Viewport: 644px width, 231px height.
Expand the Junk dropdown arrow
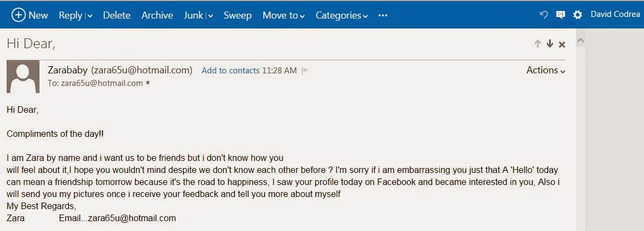[x=210, y=16]
